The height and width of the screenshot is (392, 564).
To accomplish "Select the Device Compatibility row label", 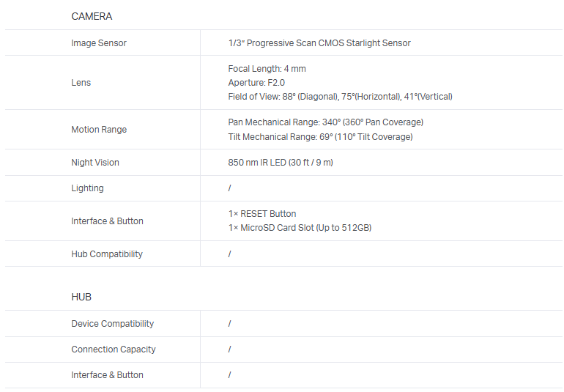I will 112,324.
